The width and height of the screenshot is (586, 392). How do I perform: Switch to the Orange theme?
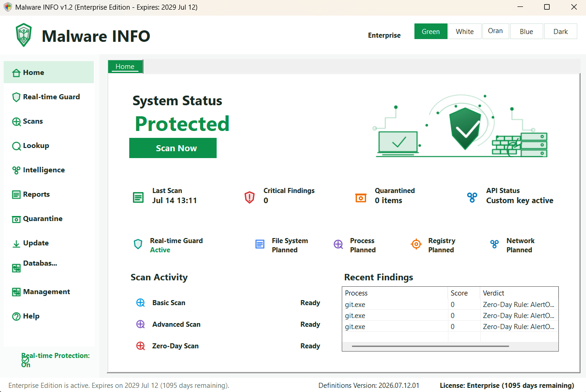point(495,31)
